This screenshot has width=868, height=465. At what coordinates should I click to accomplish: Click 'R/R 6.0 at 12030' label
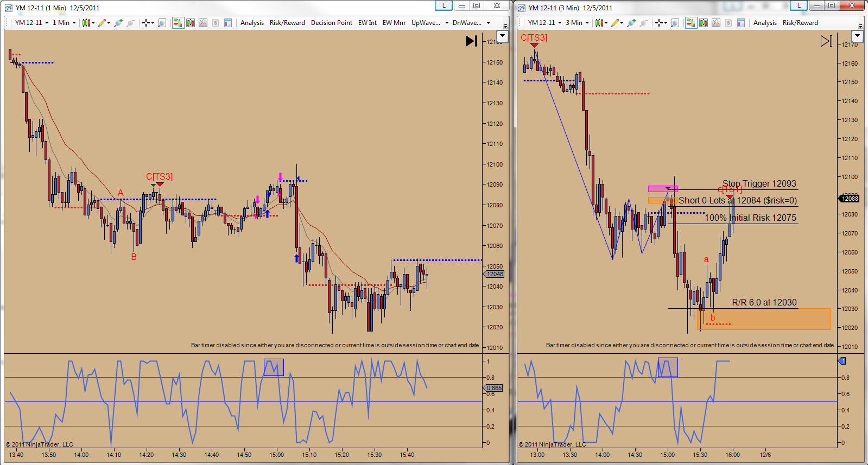764,302
